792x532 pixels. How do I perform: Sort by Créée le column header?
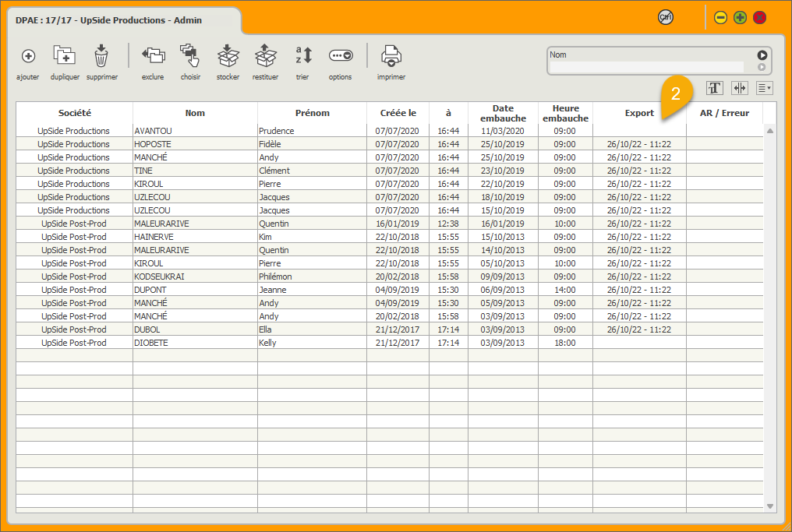(x=398, y=113)
